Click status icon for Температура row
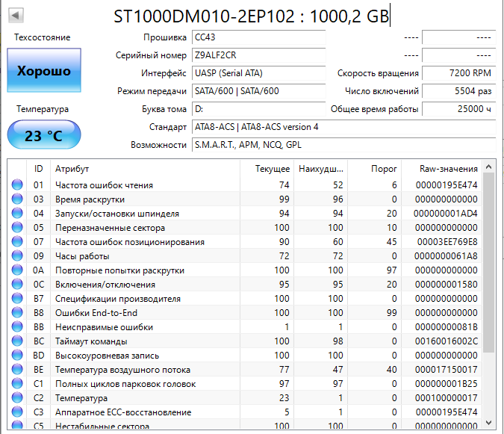Image resolution: width=504 pixels, height=434 pixels. click(x=17, y=398)
